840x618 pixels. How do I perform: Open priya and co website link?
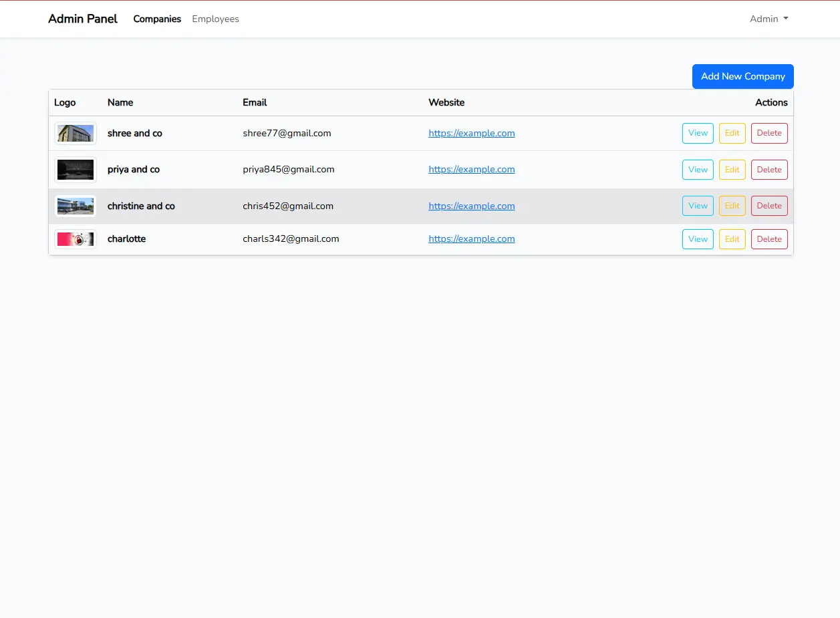coord(472,169)
